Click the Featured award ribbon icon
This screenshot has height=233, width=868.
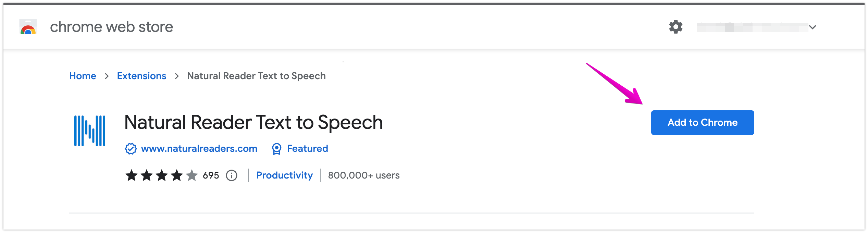276,149
